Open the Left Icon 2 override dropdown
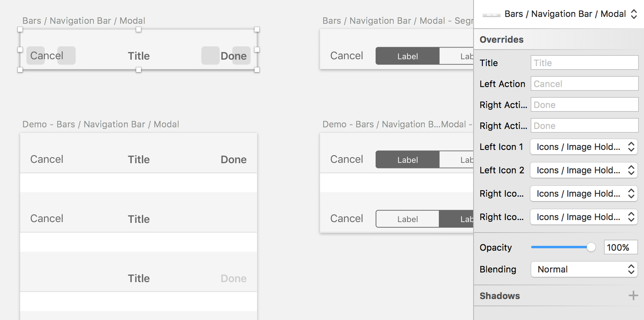 584,170
